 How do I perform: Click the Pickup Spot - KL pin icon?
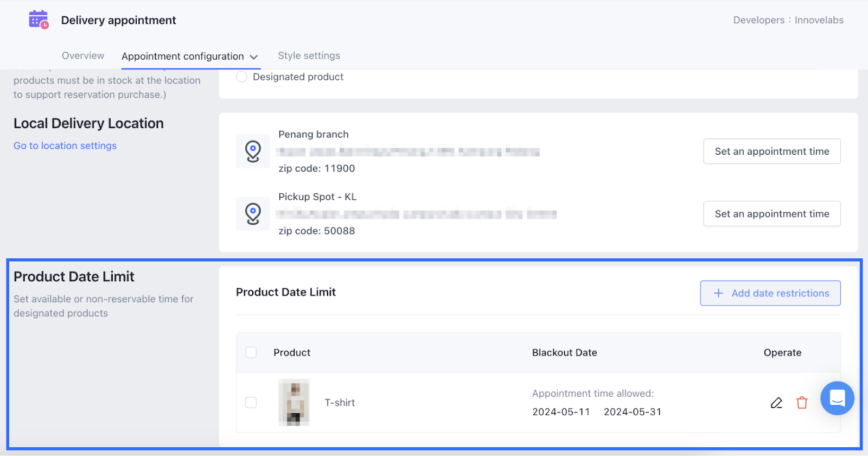coord(253,213)
